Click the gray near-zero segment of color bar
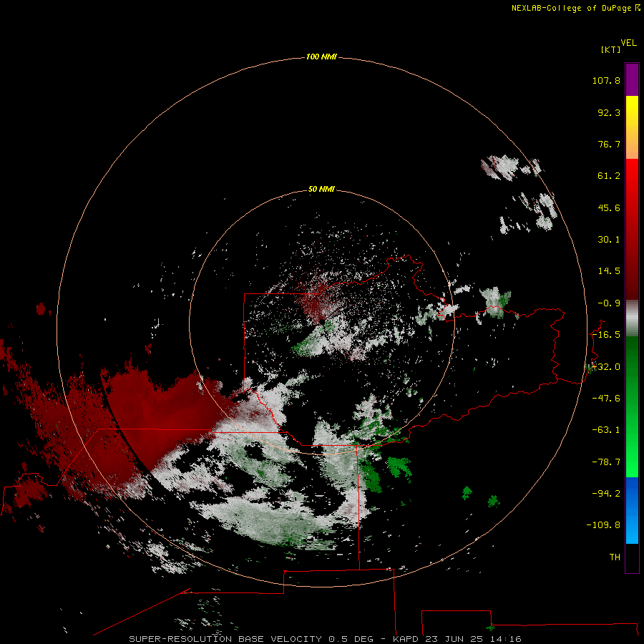The width and height of the screenshot is (644, 644). tap(632, 318)
